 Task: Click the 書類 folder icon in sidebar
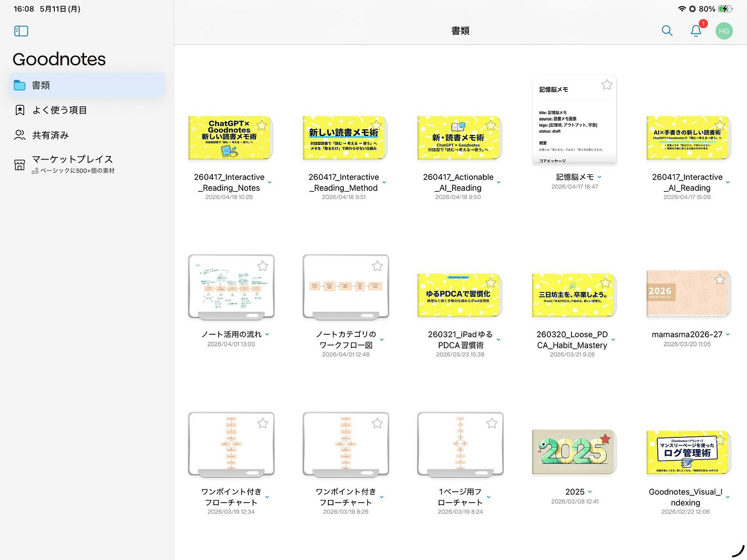click(x=19, y=85)
